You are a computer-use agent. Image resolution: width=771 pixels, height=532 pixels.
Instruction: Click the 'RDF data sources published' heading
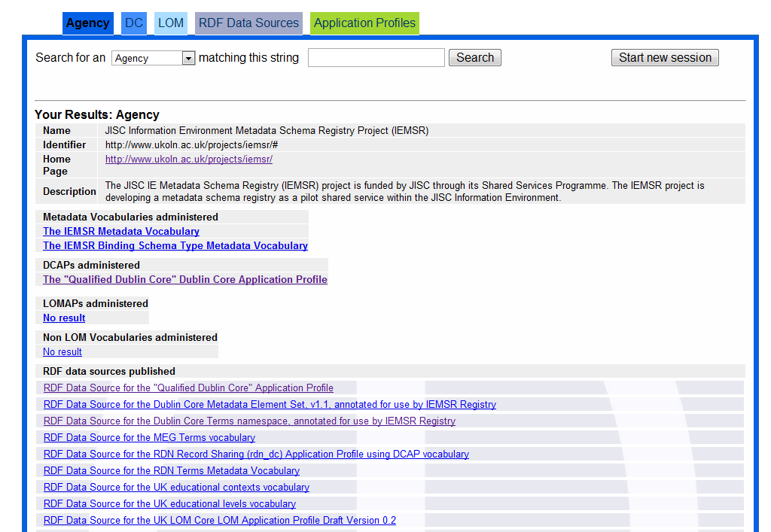(109, 372)
